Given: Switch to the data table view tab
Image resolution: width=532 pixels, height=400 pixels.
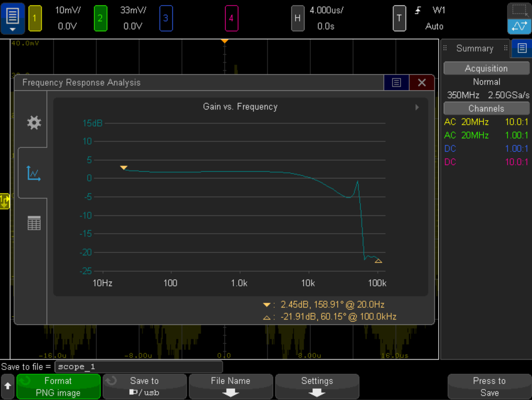Looking at the screenshot, I should [x=34, y=223].
